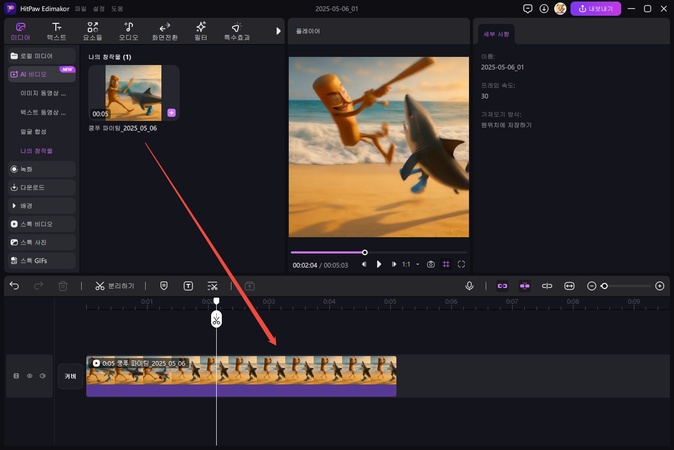
Task: Open the 1:1 aspect ratio dropdown
Action: pos(410,264)
